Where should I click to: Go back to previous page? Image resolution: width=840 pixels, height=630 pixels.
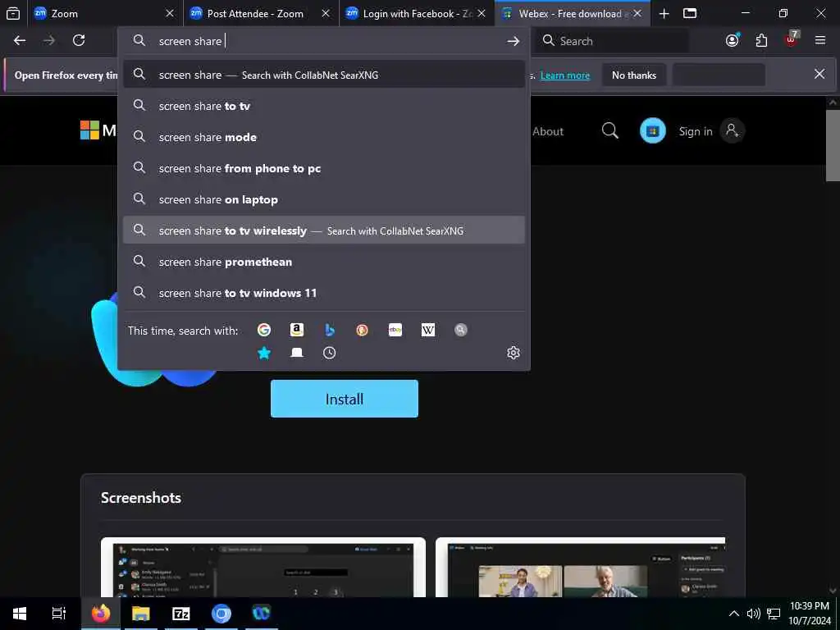tap(20, 40)
